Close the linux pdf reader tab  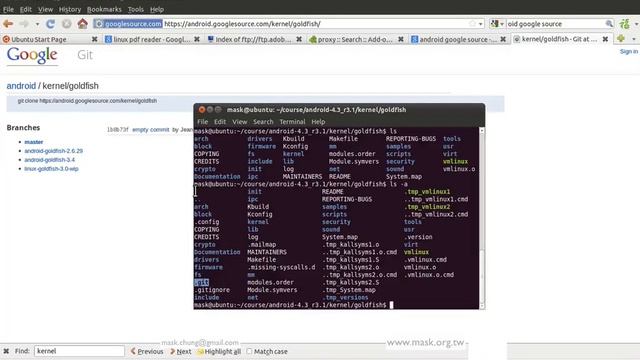click(197, 39)
